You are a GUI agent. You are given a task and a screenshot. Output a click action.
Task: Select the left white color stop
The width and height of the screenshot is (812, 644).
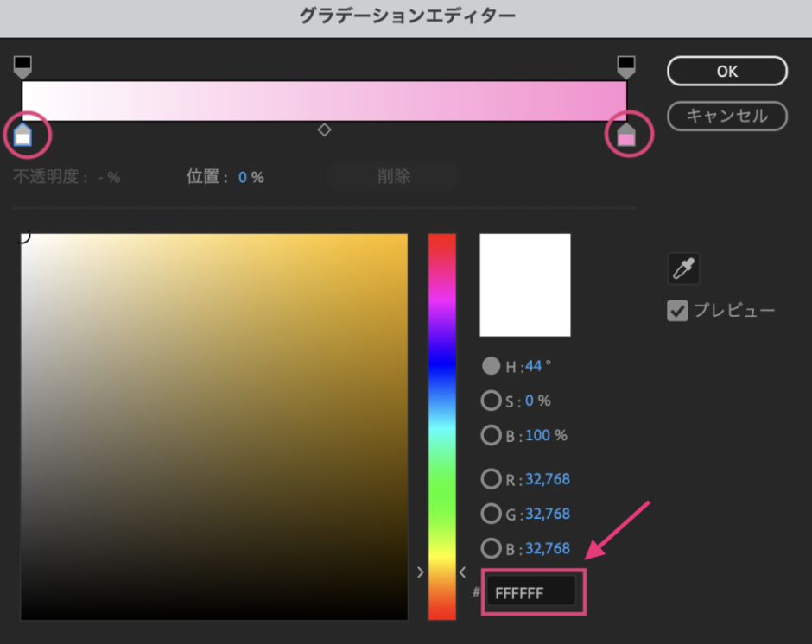pos(23,135)
